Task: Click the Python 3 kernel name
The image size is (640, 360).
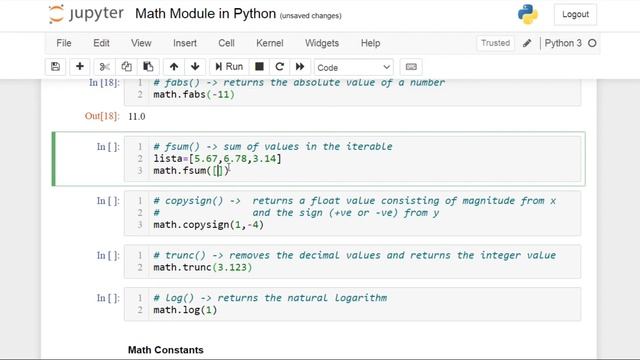Action: click(x=563, y=43)
